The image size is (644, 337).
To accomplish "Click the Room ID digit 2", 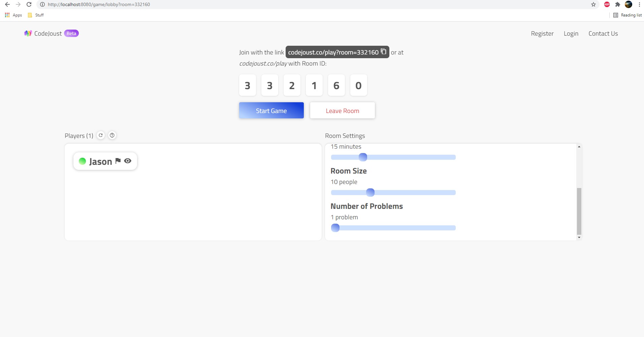I will point(292,85).
